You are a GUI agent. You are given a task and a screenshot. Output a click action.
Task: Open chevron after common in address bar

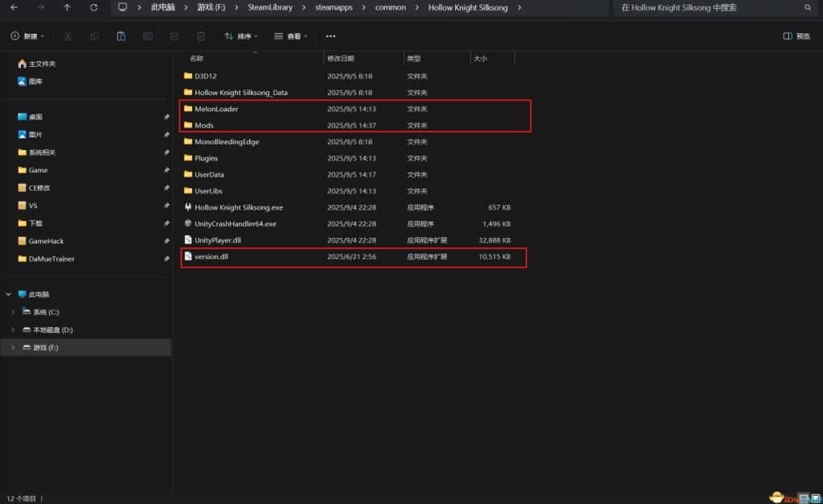click(417, 7)
